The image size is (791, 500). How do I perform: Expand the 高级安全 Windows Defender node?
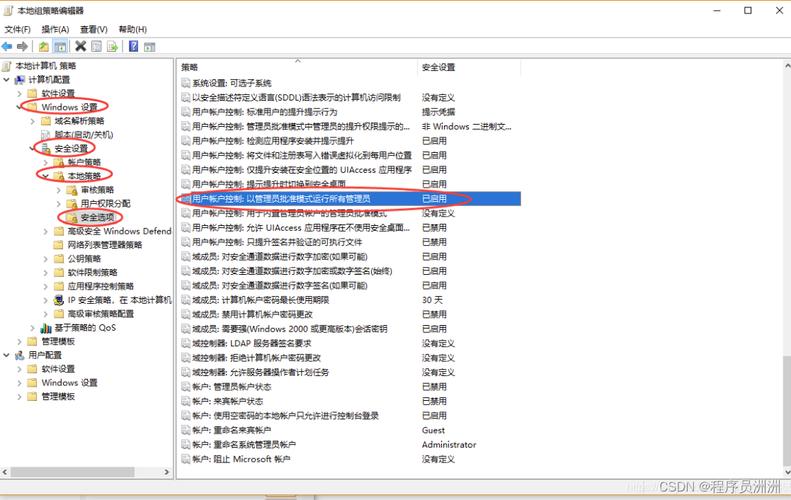click(45, 232)
